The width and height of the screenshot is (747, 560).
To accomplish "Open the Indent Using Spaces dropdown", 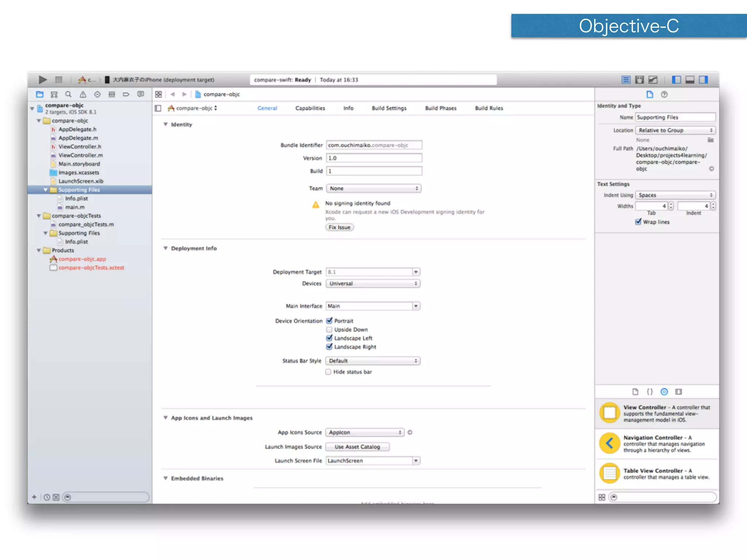I will (676, 195).
